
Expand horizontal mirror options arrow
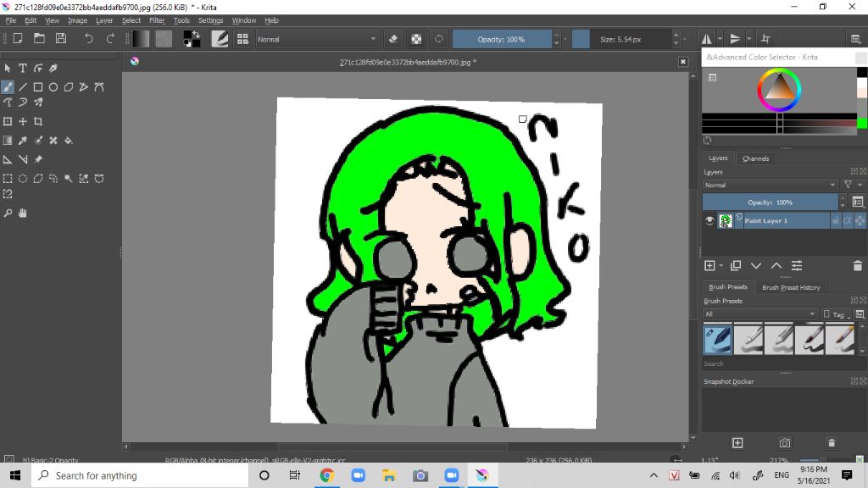pyautogui.click(x=720, y=39)
